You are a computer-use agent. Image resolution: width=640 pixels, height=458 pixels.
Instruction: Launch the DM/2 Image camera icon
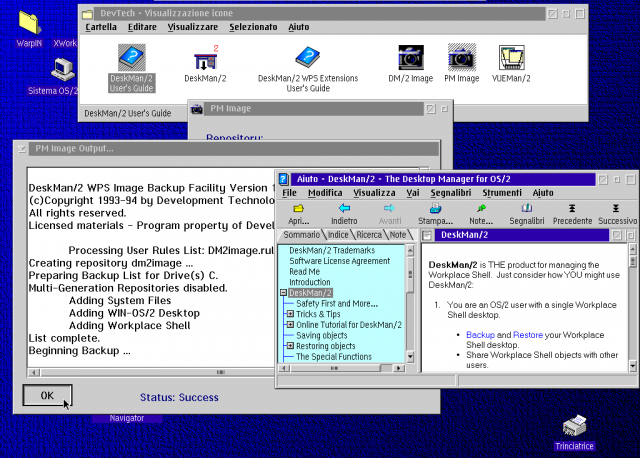pyautogui.click(x=411, y=58)
